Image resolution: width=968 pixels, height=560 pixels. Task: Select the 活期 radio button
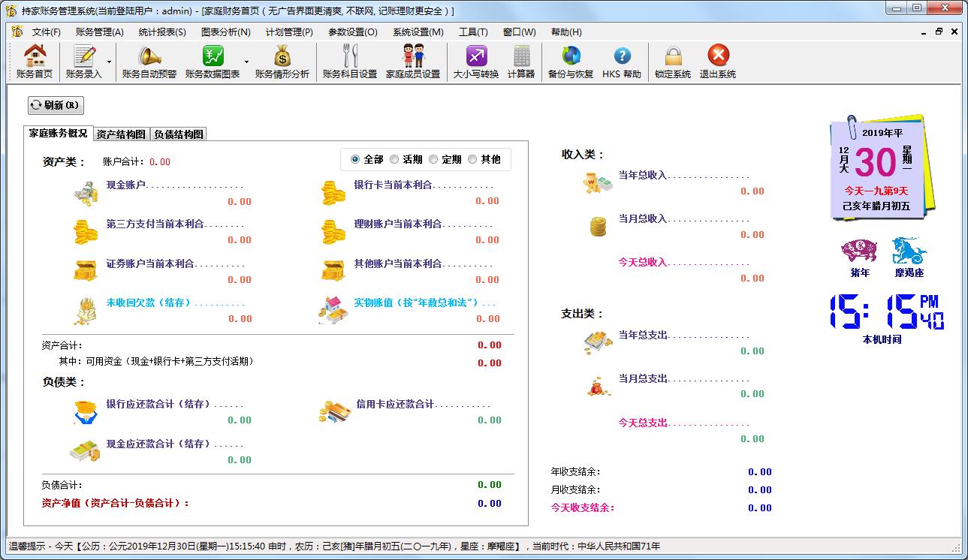point(394,159)
